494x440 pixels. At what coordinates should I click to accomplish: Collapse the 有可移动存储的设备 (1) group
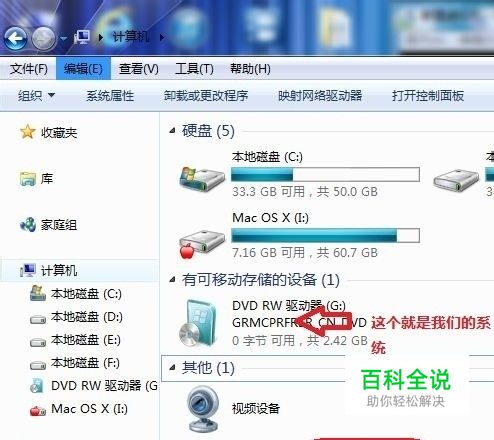[x=172, y=279]
